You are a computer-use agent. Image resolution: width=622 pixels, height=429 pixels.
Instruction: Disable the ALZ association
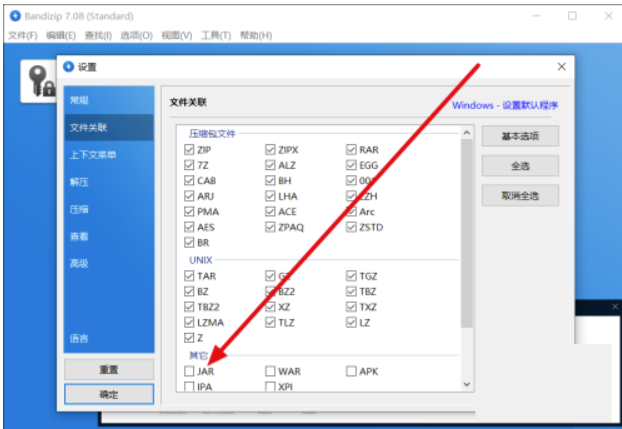point(270,165)
